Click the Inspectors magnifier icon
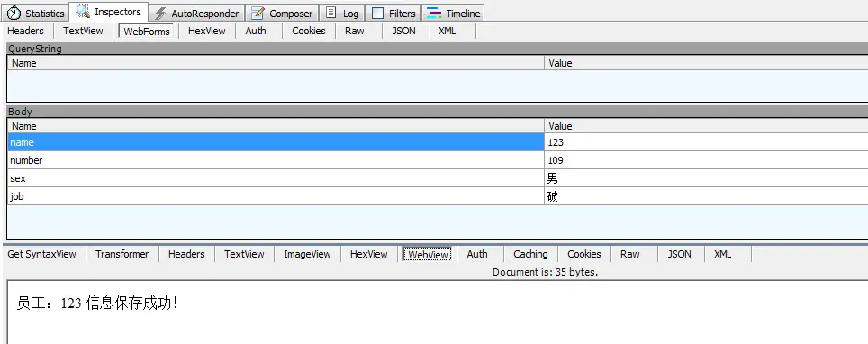868x344 pixels. click(x=83, y=11)
